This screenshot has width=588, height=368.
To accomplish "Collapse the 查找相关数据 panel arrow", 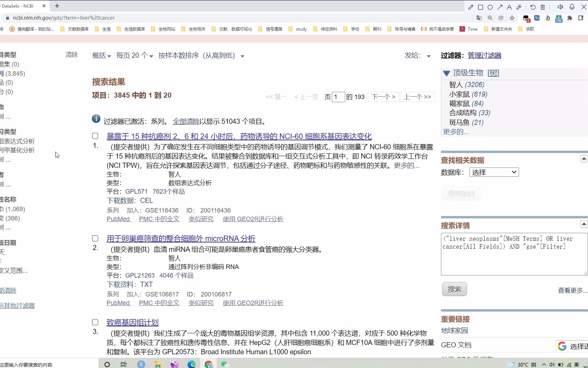I will point(584,159).
